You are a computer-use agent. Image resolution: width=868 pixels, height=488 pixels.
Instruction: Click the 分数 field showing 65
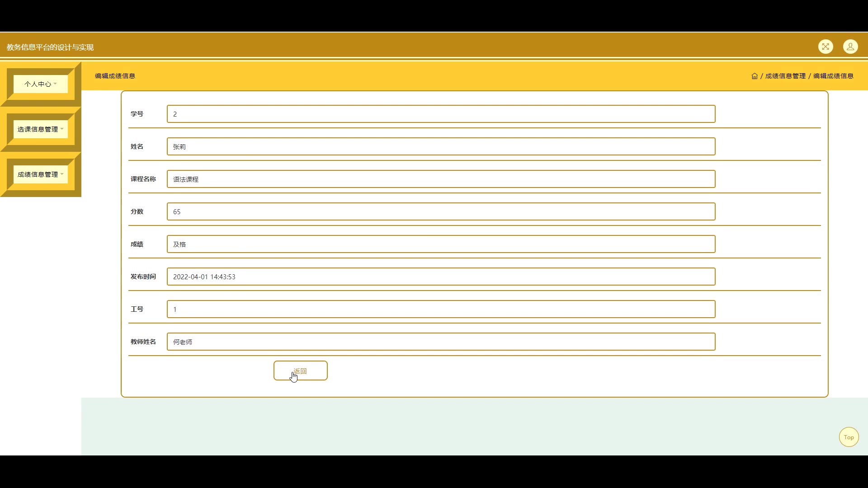441,211
